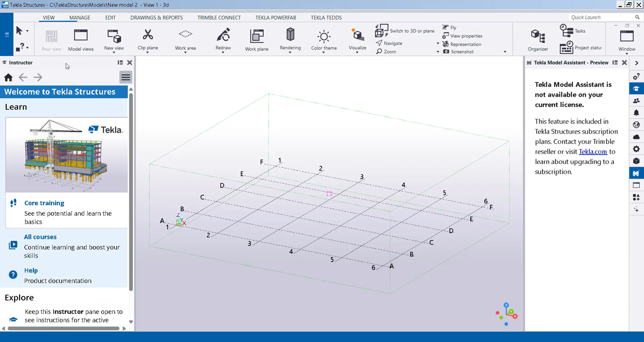The image size is (644, 342).
Task: Open DRAWINGS & REPORTS tab
Action: tap(156, 18)
